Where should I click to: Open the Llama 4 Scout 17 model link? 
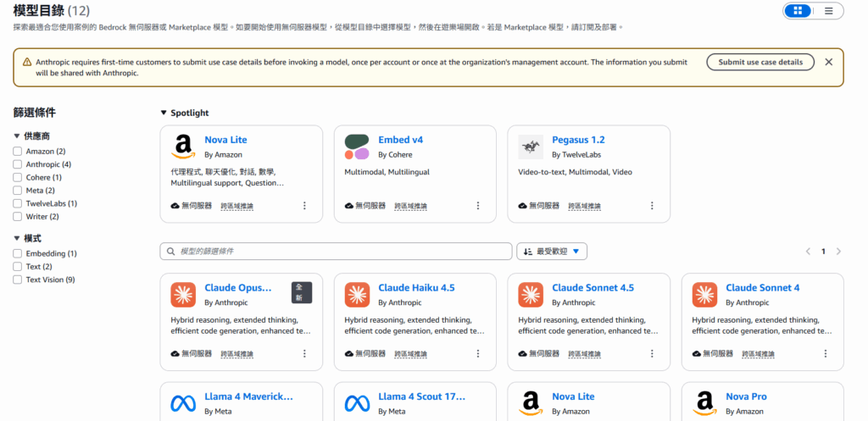coord(422,396)
